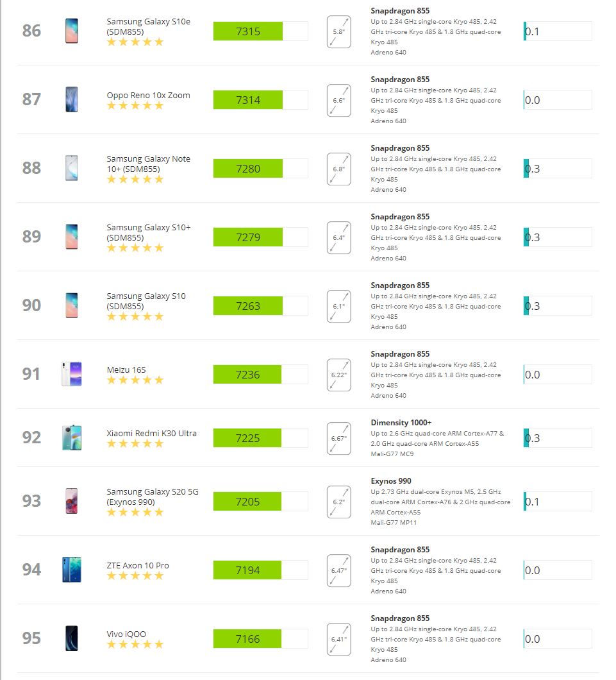Click the 6.67" screen size icon
This screenshot has height=680, width=616.
coord(338,438)
